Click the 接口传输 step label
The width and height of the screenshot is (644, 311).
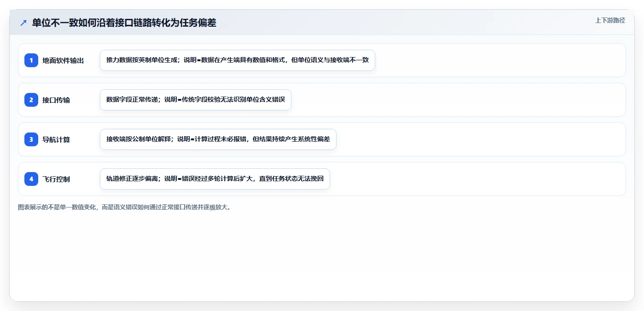coord(56,100)
